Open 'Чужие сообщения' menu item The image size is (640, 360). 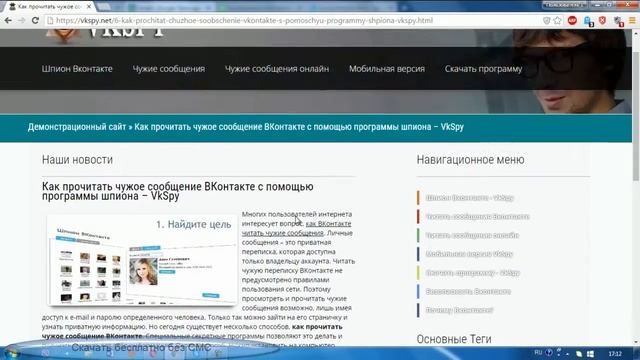click(169, 69)
